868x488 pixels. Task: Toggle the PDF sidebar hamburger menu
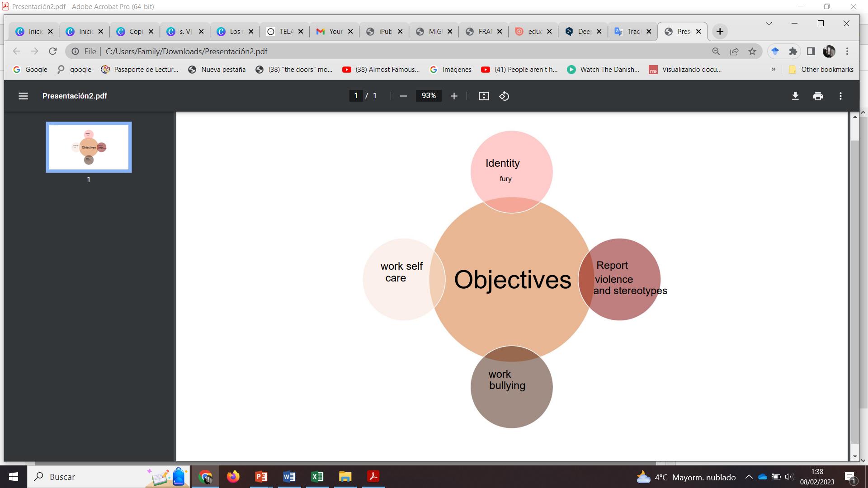[x=23, y=96]
